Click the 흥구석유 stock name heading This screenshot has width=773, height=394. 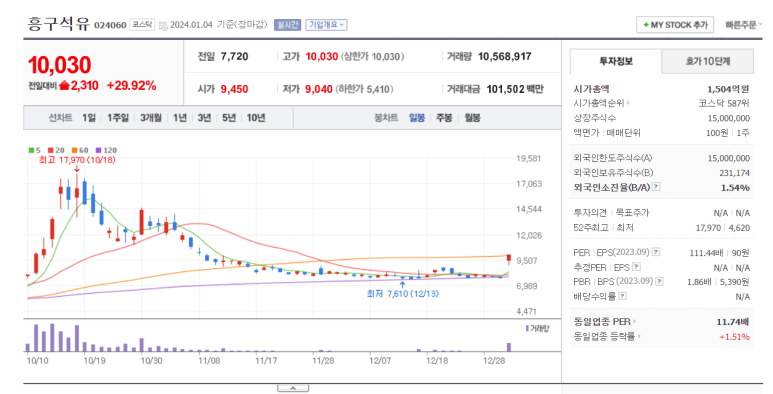tap(58, 24)
